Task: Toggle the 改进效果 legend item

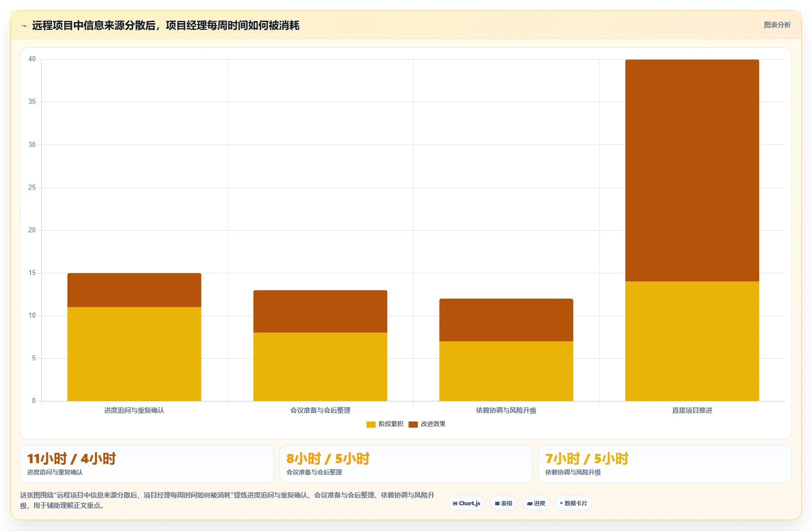Action: click(x=427, y=424)
